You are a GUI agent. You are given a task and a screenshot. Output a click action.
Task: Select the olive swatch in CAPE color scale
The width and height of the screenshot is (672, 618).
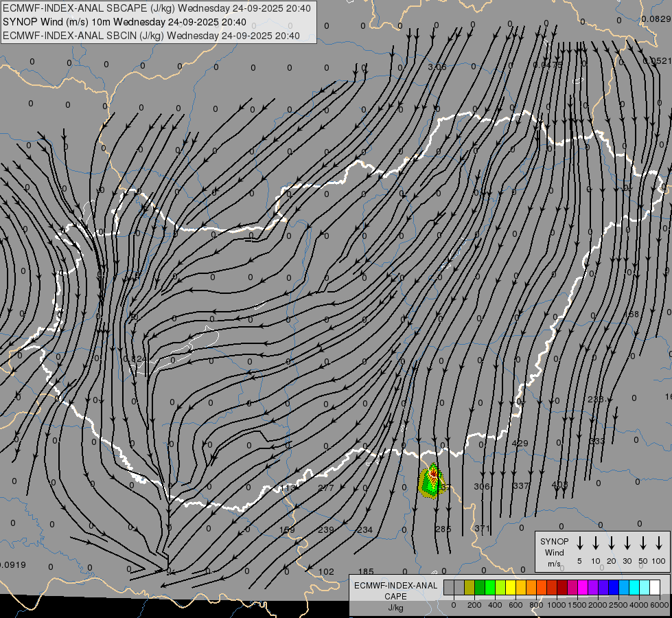470,588
